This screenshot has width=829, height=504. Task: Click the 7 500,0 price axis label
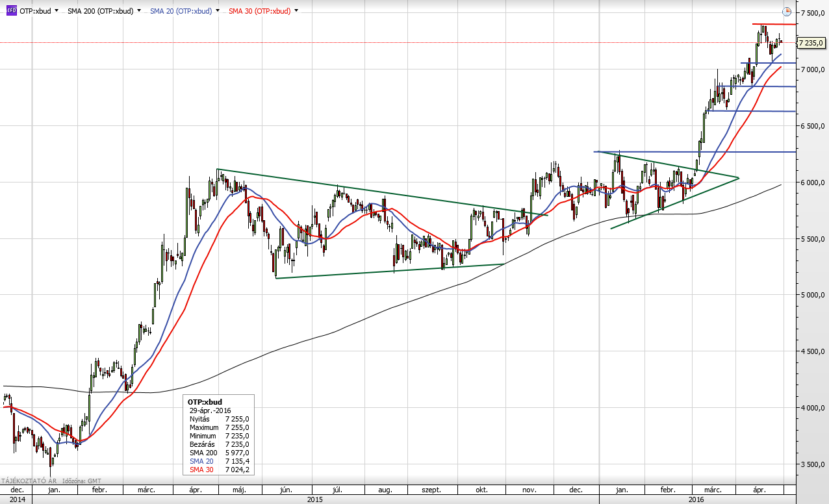click(x=813, y=13)
